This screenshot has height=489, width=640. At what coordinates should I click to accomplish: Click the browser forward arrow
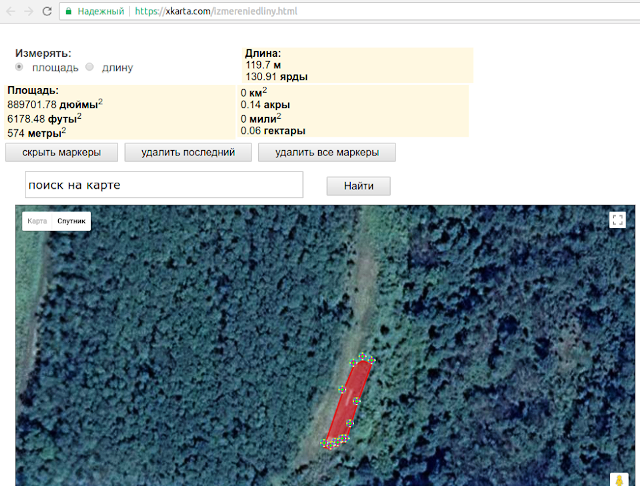pos(29,11)
